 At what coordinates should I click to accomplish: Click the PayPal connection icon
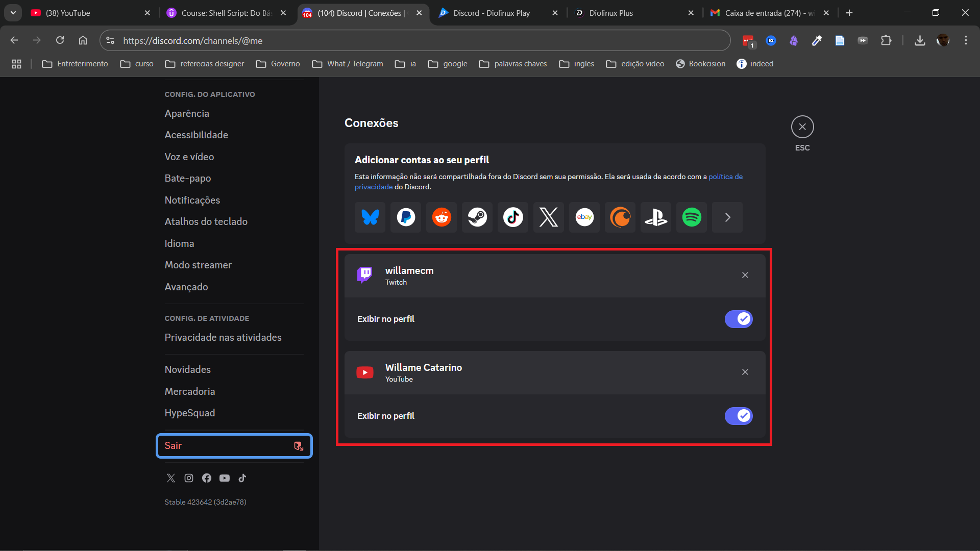coord(406,217)
